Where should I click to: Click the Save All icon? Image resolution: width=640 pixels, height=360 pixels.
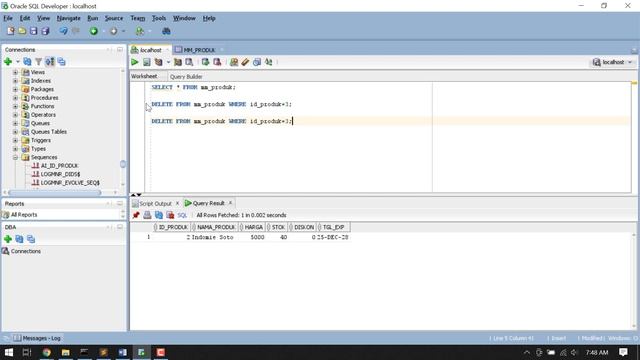45,31
